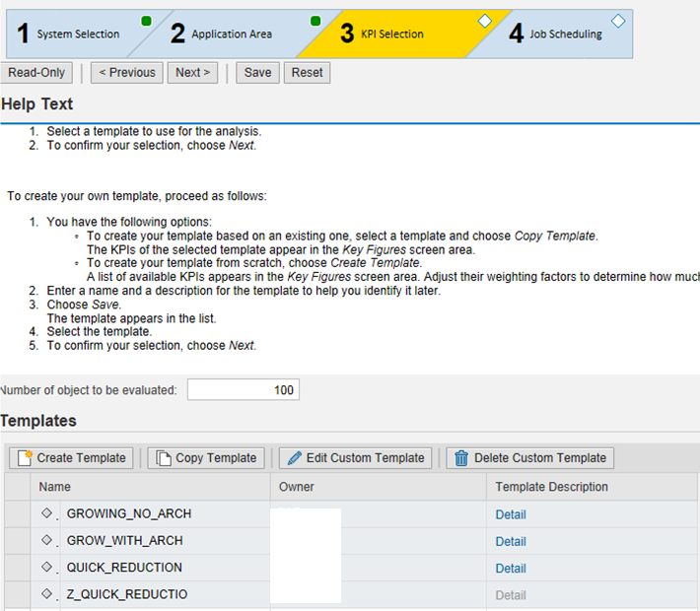Click the Template Description column header

592,487
